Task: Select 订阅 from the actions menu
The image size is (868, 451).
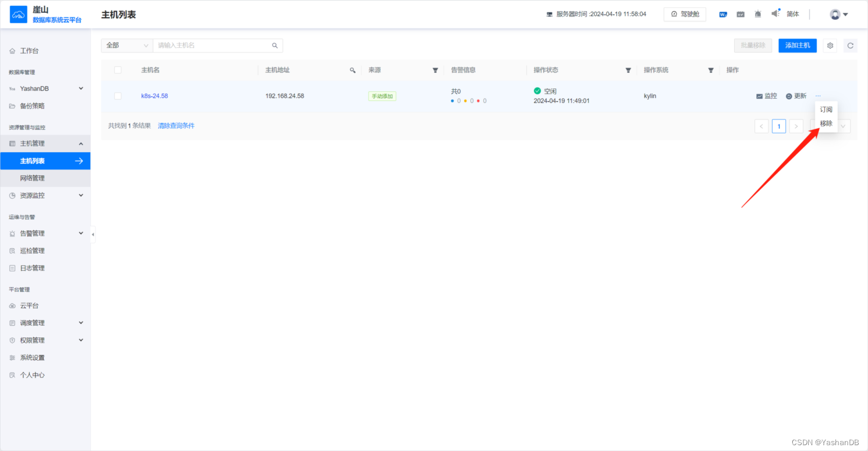Action: point(826,110)
